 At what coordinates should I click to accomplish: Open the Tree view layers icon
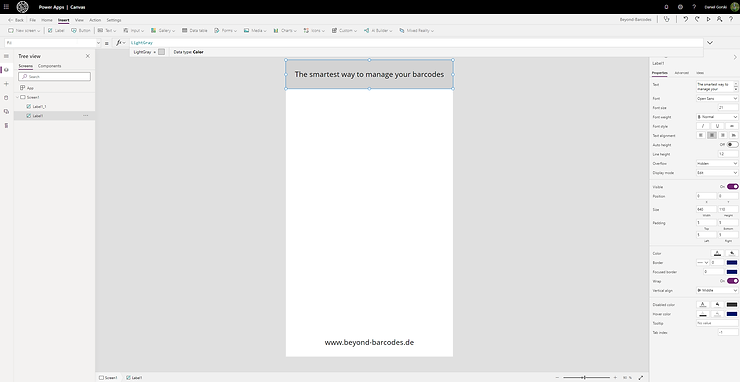(6, 70)
